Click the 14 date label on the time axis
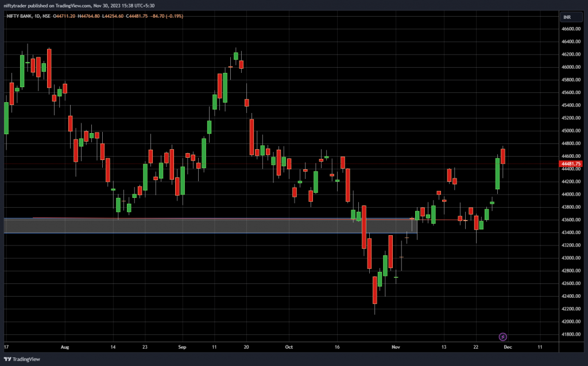 pyautogui.click(x=113, y=347)
